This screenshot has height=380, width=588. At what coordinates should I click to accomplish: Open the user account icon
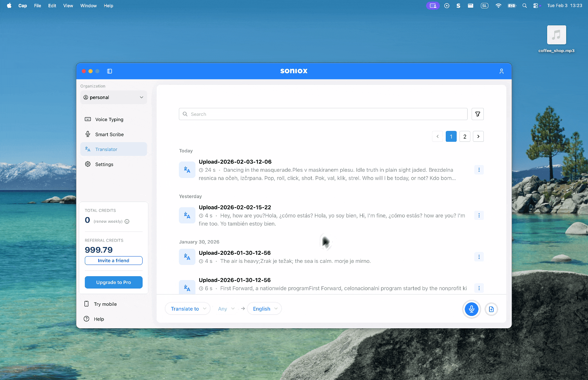point(501,71)
